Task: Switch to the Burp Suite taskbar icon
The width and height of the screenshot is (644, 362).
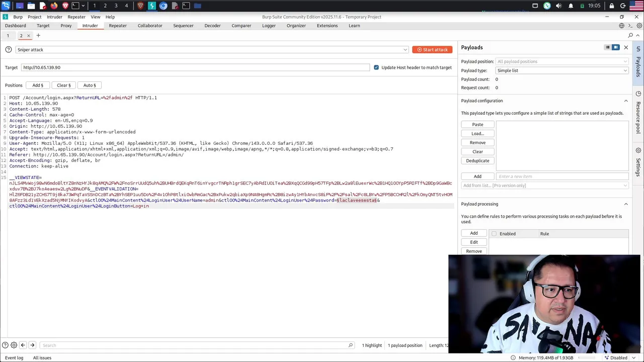Action: (152, 6)
